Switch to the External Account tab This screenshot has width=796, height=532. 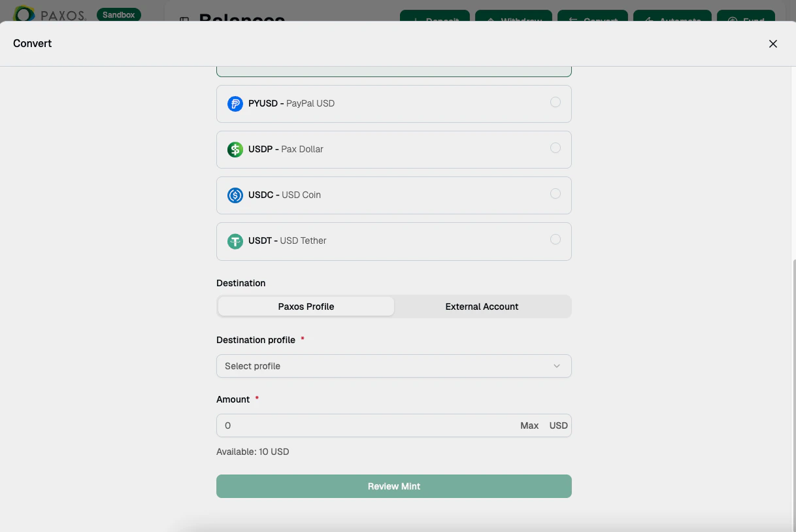(x=482, y=306)
